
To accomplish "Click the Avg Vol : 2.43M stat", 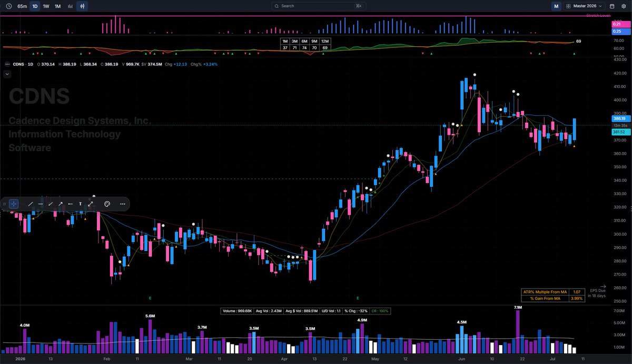I will (x=268, y=311).
